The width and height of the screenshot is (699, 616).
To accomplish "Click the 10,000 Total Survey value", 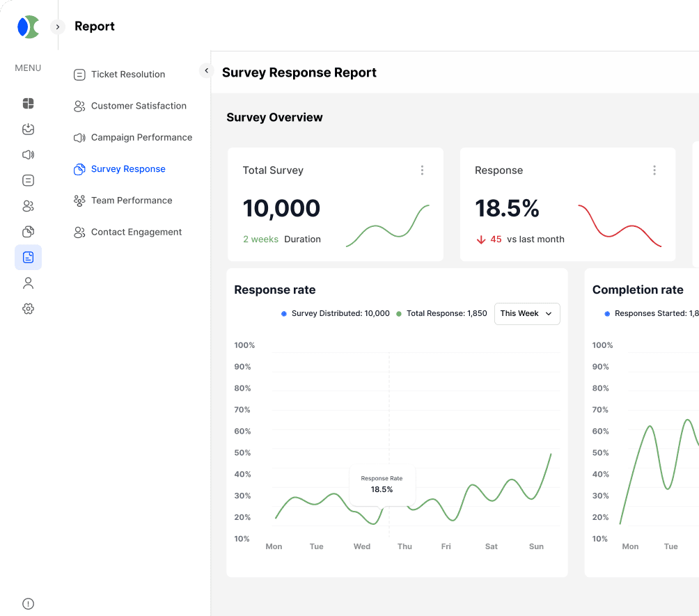I will click(x=281, y=209).
